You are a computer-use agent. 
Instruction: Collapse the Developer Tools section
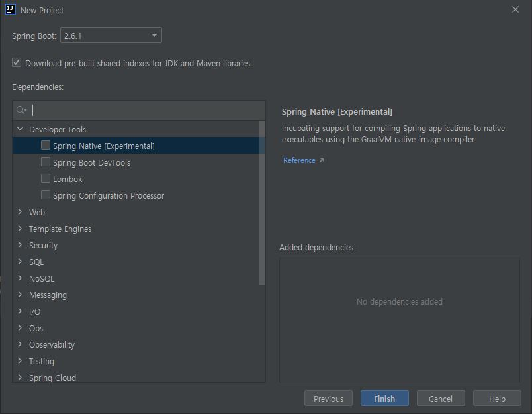20,129
